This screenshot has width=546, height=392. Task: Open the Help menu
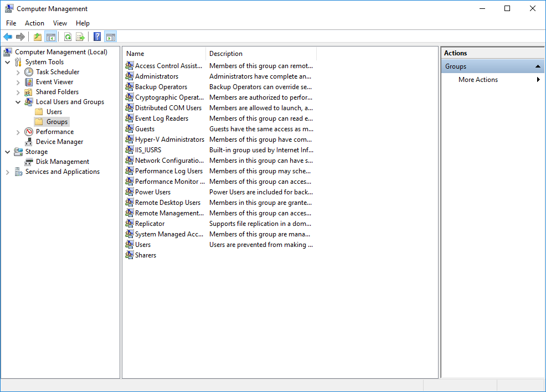[83, 23]
